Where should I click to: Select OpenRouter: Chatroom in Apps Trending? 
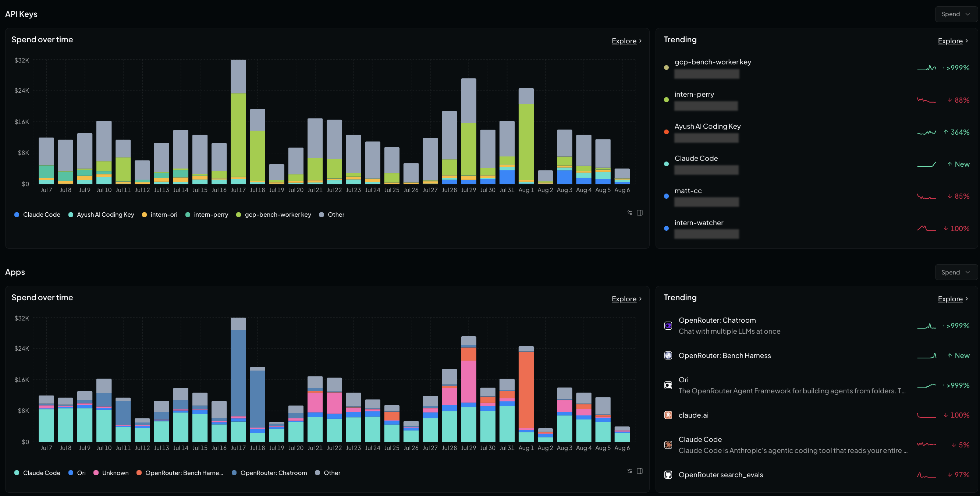point(817,326)
